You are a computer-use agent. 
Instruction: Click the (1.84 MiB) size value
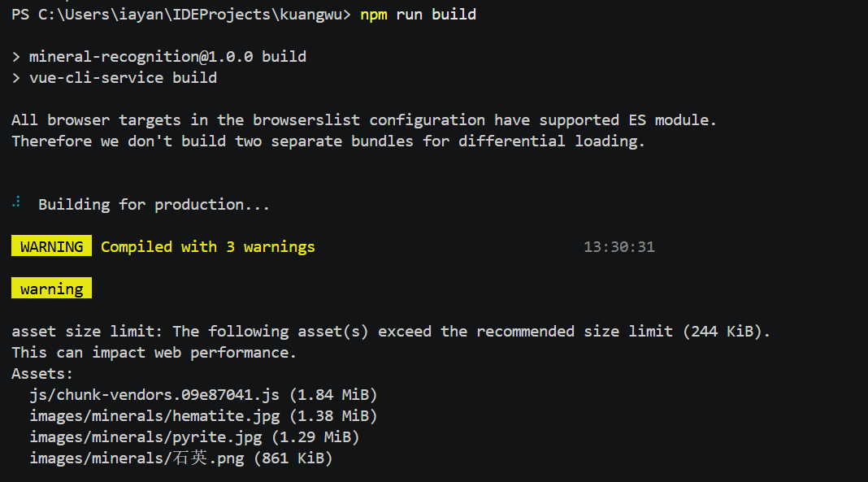[x=333, y=394]
